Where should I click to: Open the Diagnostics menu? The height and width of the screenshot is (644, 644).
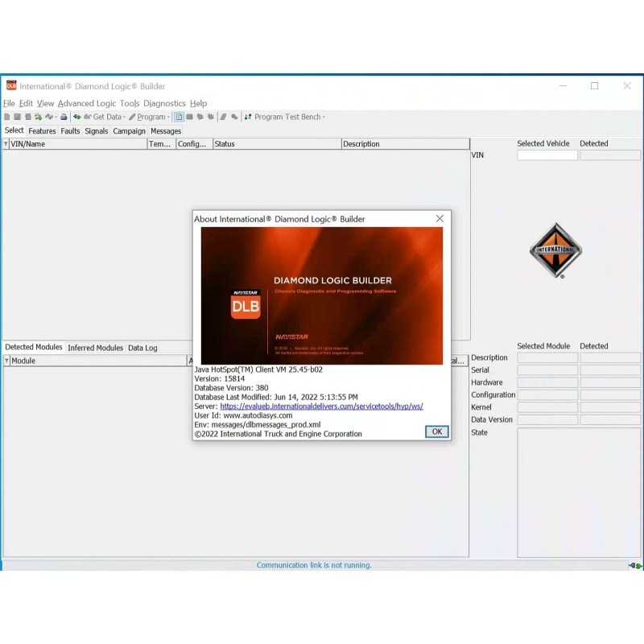point(164,103)
